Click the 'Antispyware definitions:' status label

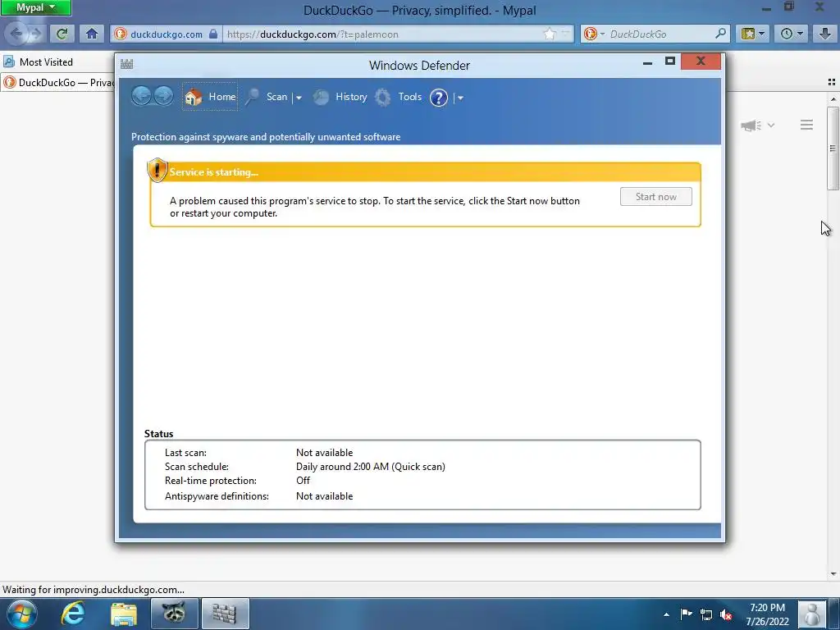point(217,496)
